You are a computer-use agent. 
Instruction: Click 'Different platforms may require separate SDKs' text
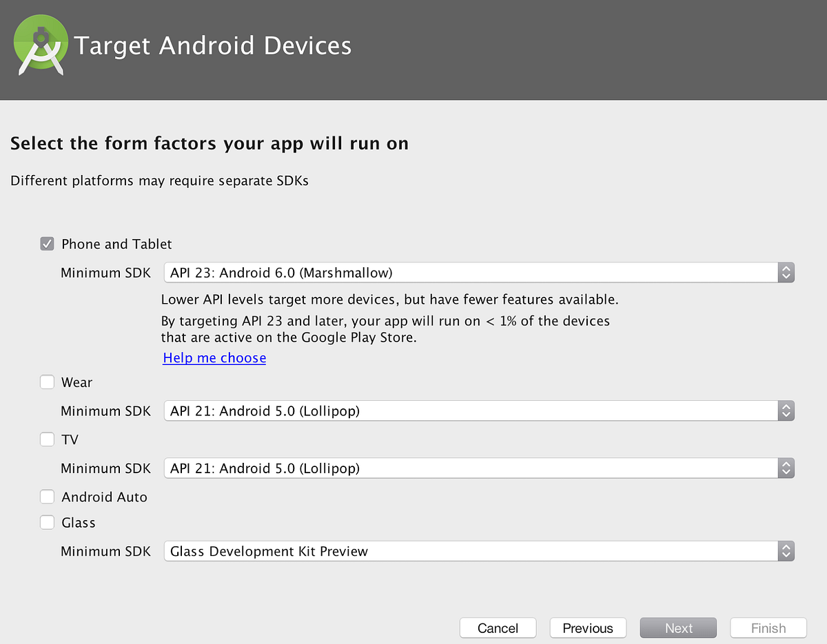tap(160, 181)
